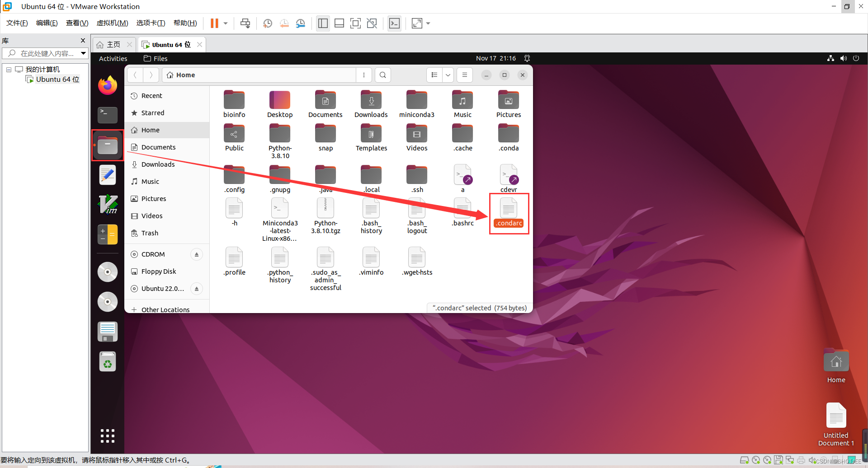Enter VMware full screen mode

(x=355, y=23)
